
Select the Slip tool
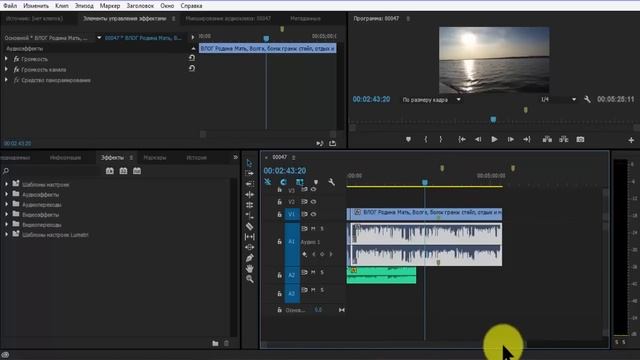coord(249,237)
